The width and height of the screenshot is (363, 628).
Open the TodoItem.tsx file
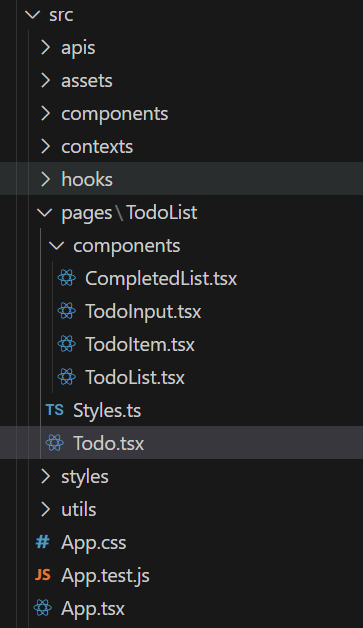(x=140, y=344)
